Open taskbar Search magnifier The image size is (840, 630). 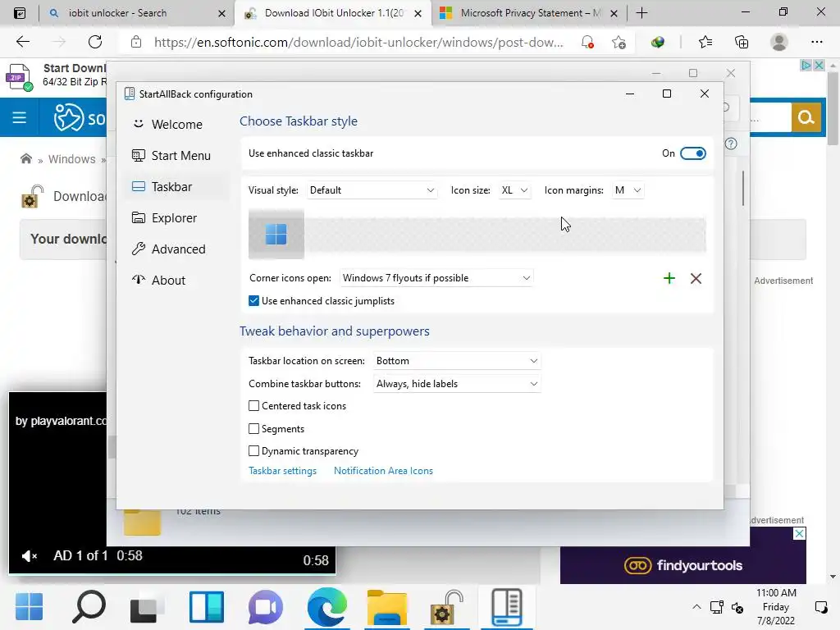pos(89,607)
